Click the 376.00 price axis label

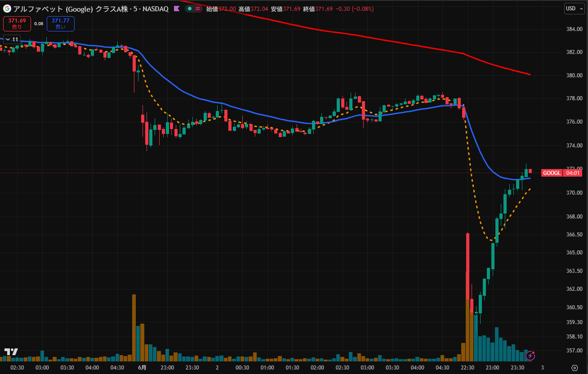(573, 122)
